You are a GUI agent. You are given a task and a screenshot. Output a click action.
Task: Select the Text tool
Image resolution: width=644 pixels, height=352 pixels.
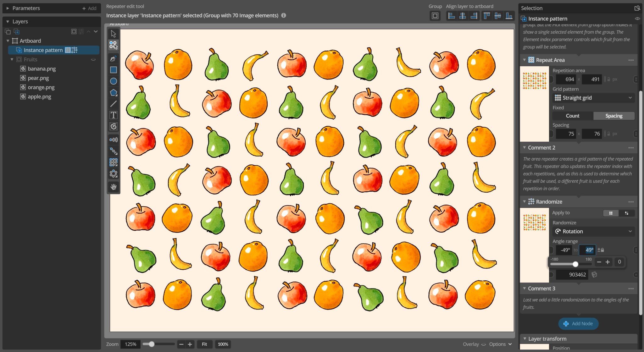(x=113, y=115)
